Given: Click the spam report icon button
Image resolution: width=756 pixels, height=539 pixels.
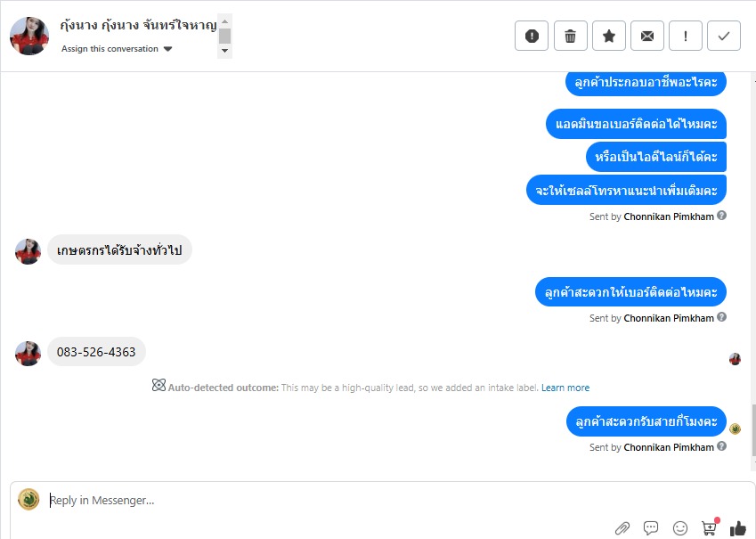Looking at the screenshot, I should pyautogui.click(x=532, y=36).
